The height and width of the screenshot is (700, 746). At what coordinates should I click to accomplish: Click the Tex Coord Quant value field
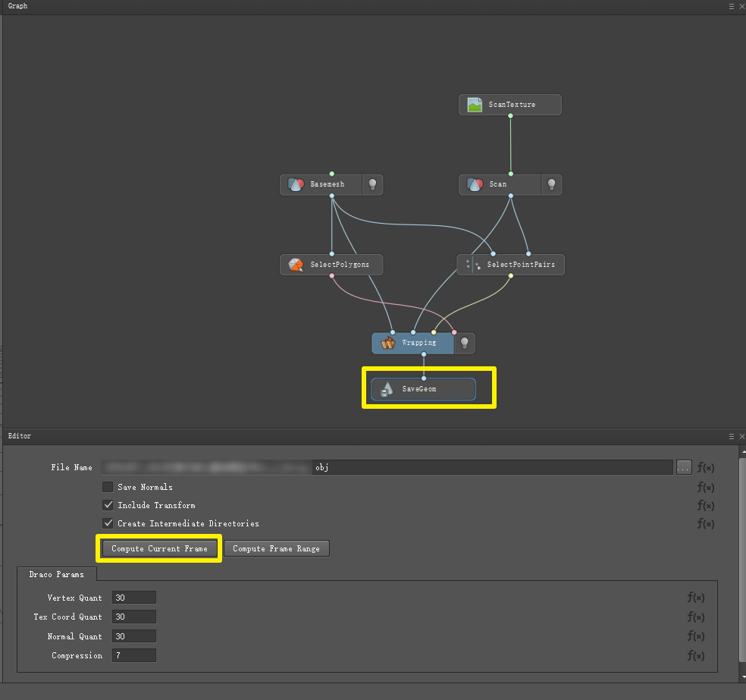(x=134, y=617)
